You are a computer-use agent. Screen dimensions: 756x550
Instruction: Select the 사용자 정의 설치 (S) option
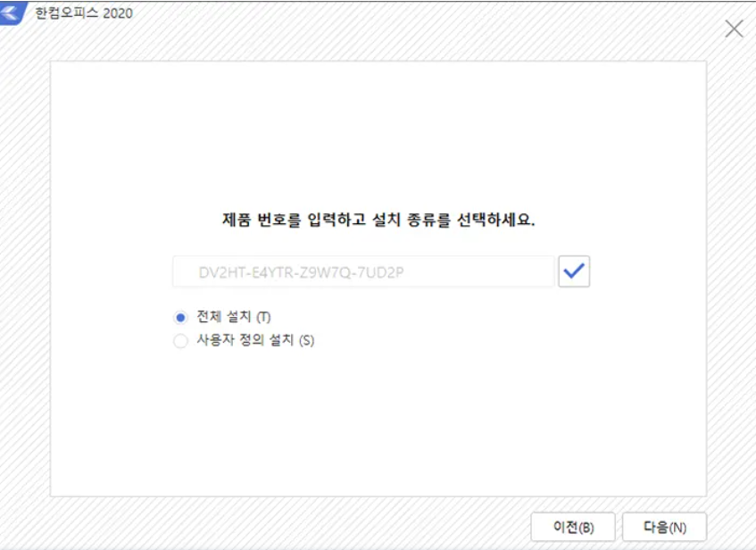coord(180,341)
